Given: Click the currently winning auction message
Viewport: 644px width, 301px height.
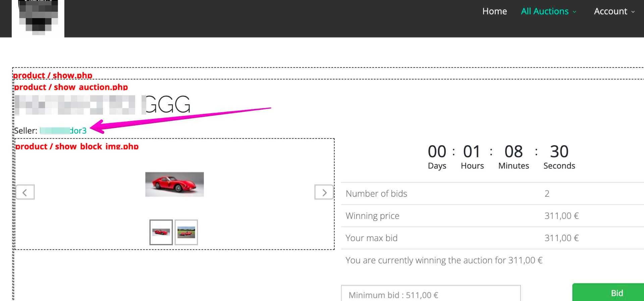Looking at the screenshot, I should tap(444, 260).
